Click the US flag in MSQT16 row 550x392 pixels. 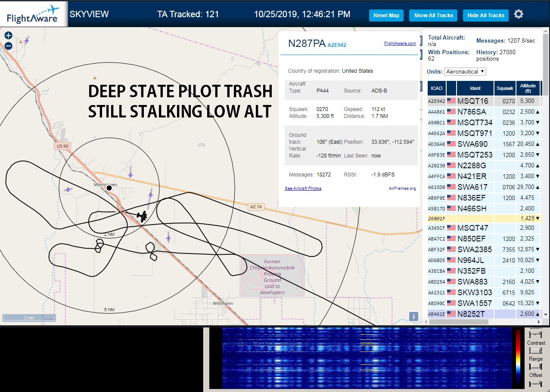451,101
